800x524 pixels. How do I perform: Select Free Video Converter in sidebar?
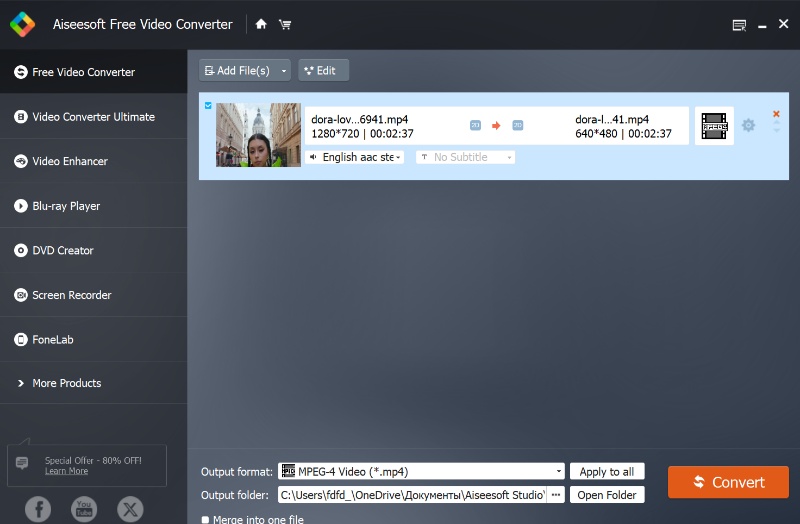[x=93, y=72]
